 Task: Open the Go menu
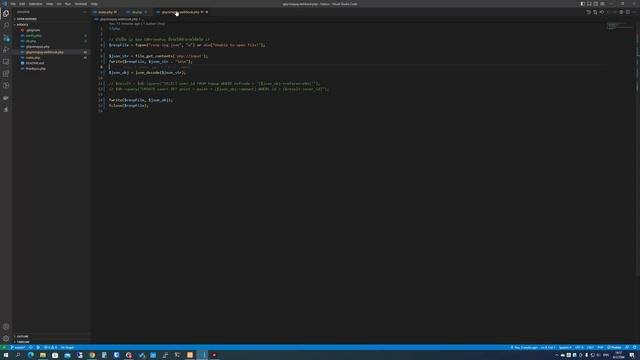(x=59, y=4)
